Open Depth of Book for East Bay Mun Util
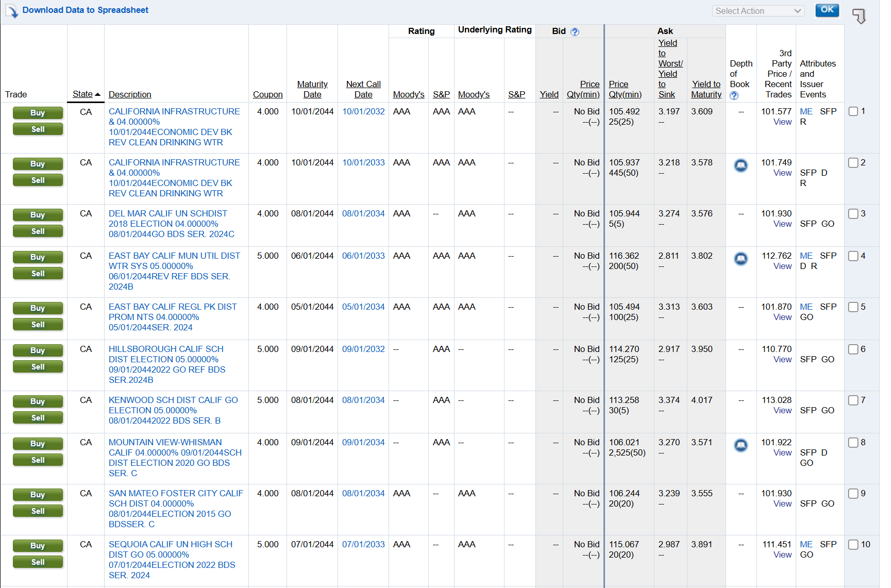This screenshot has height=588, width=891. coord(741,259)
